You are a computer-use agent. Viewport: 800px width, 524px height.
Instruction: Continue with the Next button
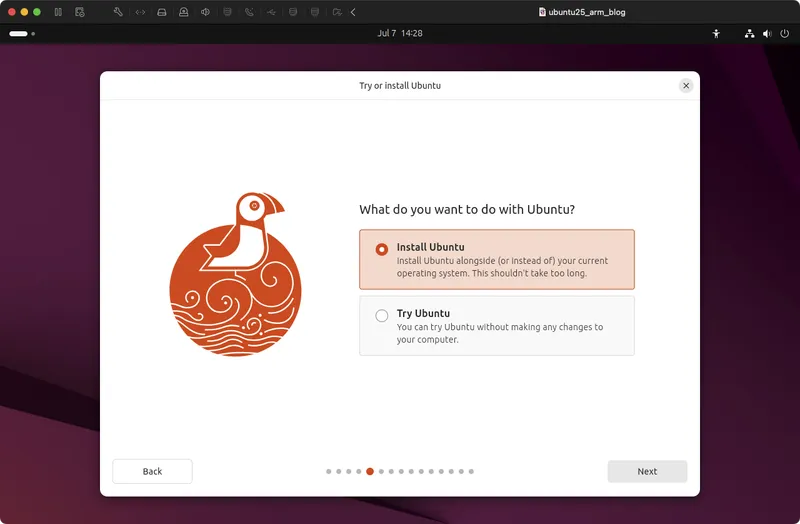coord(647,471)
